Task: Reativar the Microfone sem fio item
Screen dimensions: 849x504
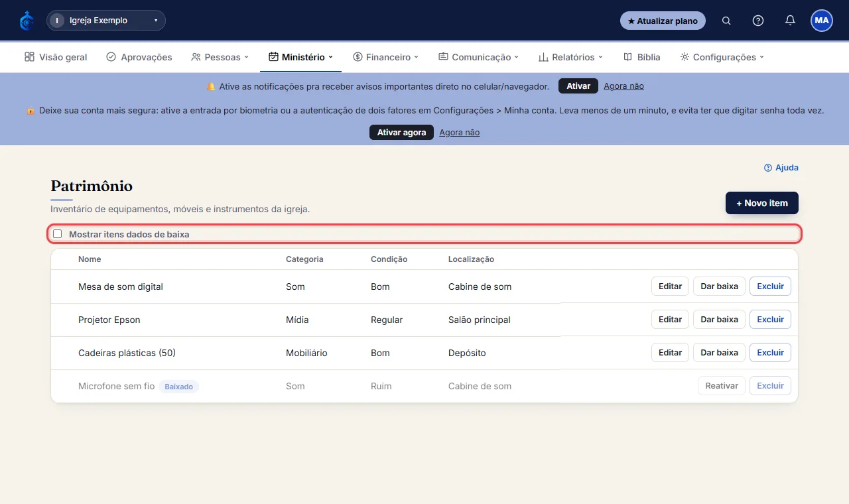Action: 722,386
